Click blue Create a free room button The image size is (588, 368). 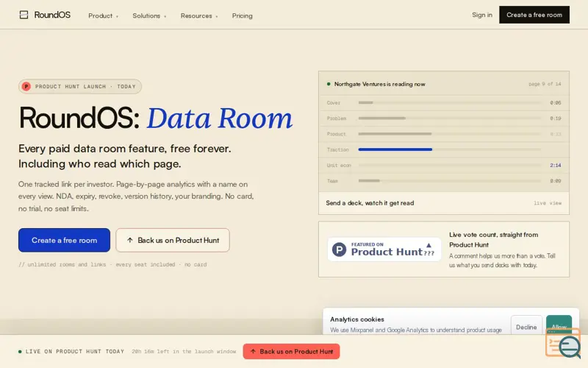click(x=64, y=241)
